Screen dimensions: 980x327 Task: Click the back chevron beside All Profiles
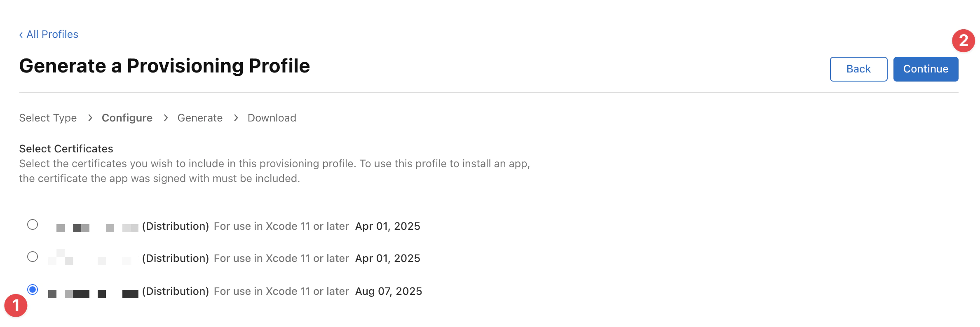(x=21, y=35)
